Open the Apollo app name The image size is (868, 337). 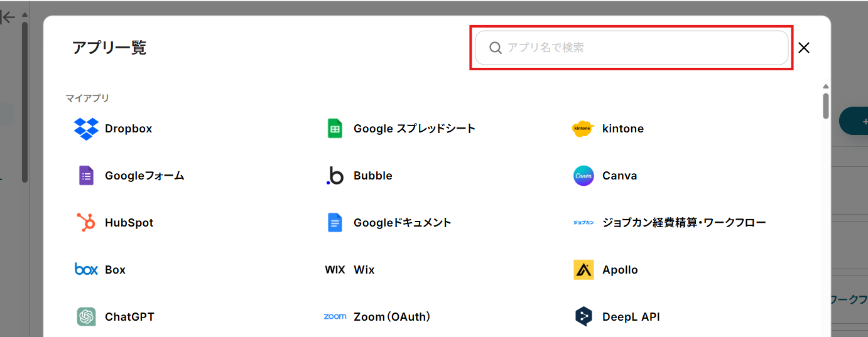(x=620, y=270)
